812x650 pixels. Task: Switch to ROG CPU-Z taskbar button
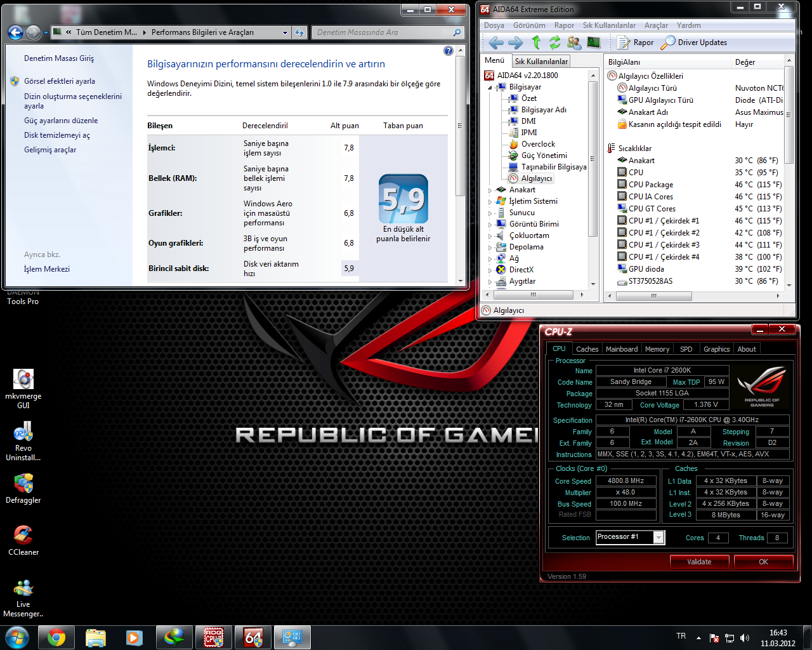click(x=213, y=637)
